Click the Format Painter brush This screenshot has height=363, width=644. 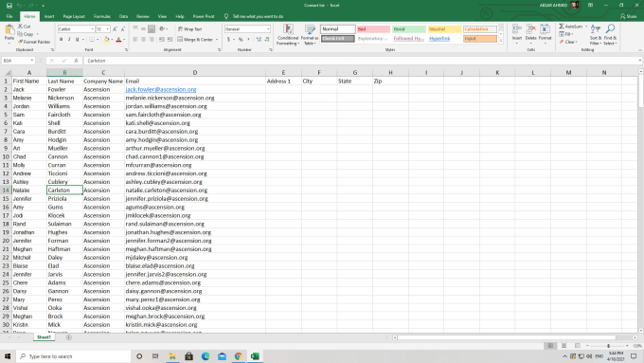click(x=34, y=42)
